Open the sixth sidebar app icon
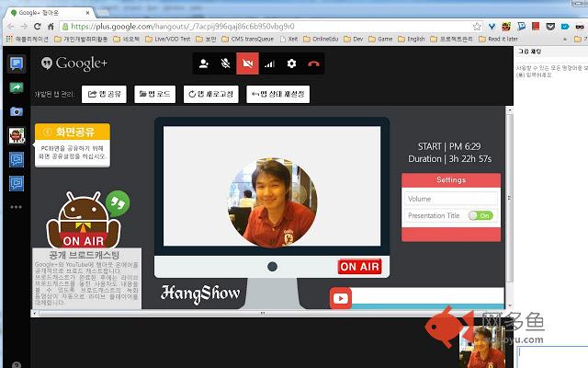Viewport: 588px width, 368px height. (x=17, y=184)
